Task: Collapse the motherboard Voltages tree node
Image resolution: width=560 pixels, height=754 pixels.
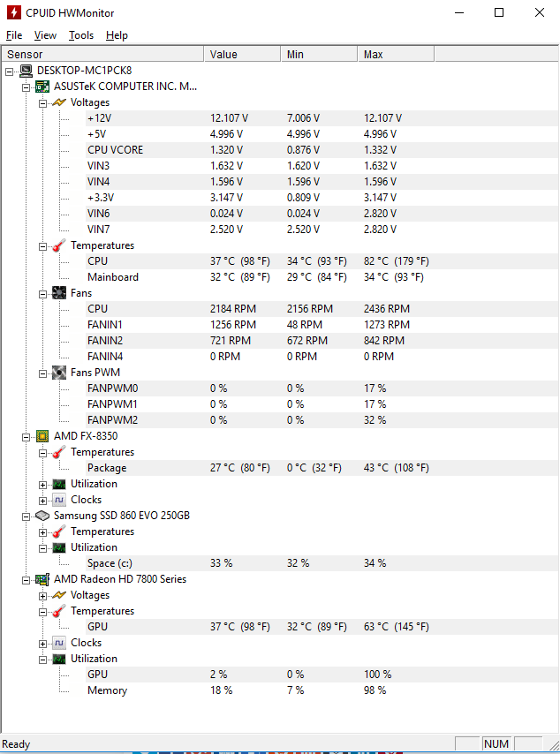Action: coord(43,102)
